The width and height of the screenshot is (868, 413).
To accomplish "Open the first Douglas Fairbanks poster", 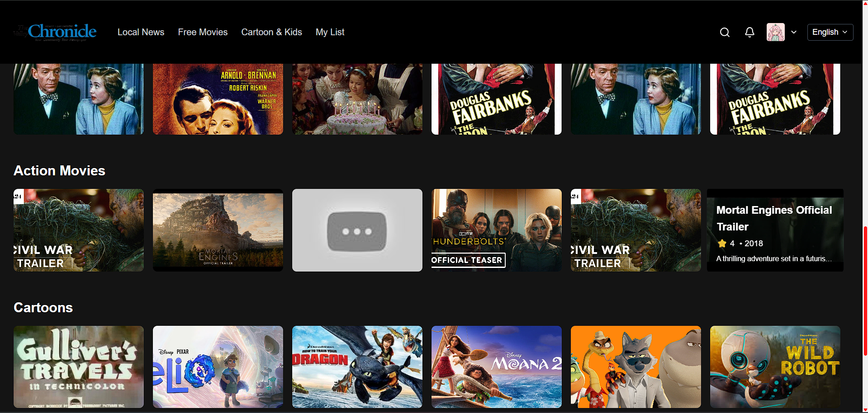I will coord(497,99).
